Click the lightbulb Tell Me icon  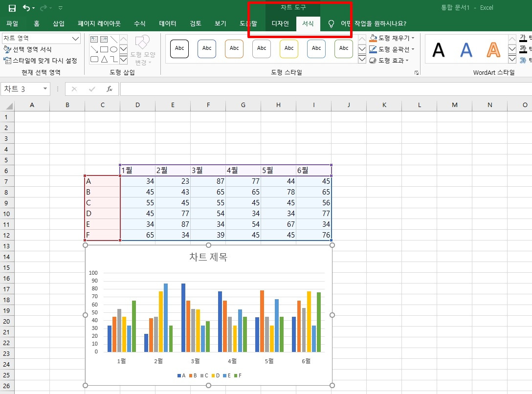(x=331, y=24)
